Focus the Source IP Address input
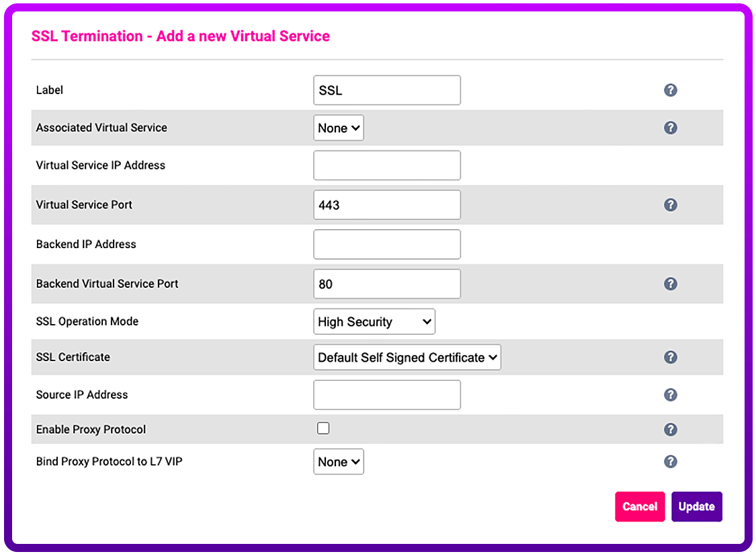 [387, 395]
